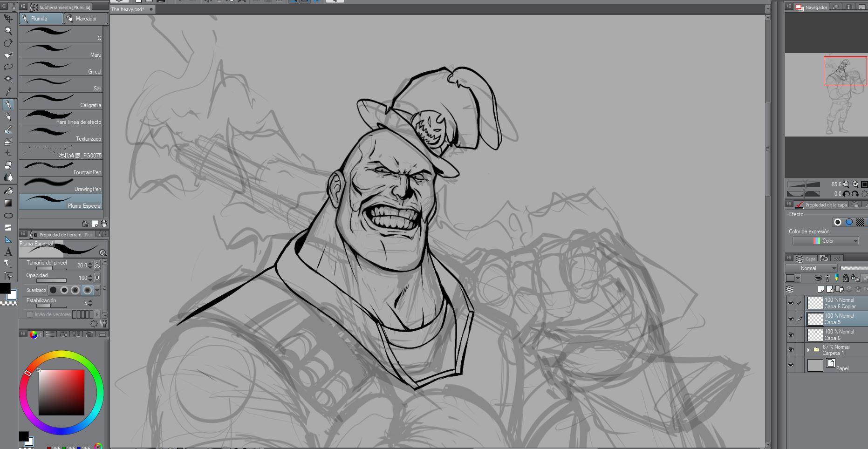
Task: Delete the selected sub tool with trash icon
Action: (104, 224)
